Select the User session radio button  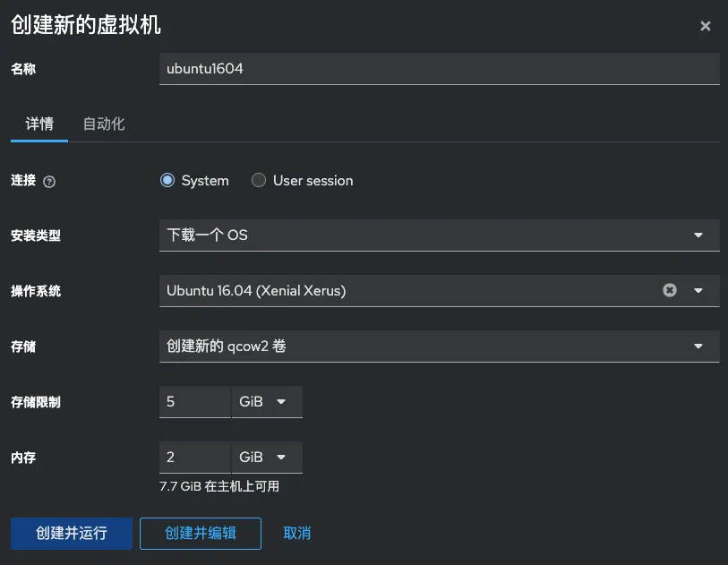(x=259, y=180)
